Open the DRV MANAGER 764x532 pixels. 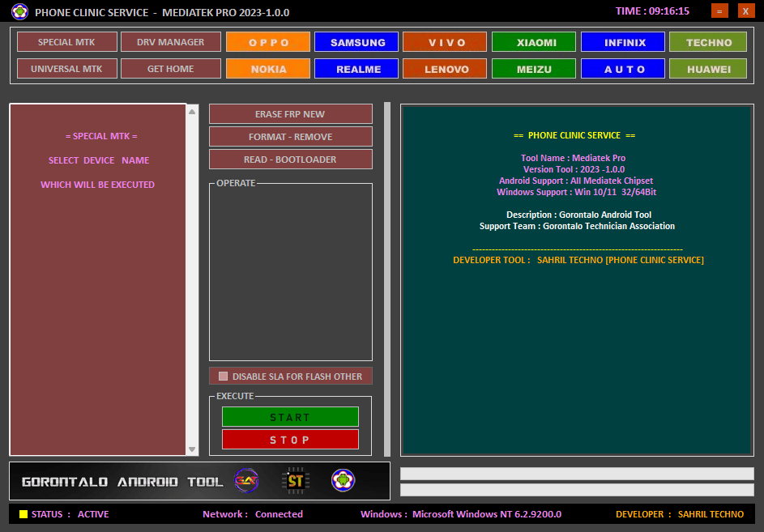[x=170, y=41]
